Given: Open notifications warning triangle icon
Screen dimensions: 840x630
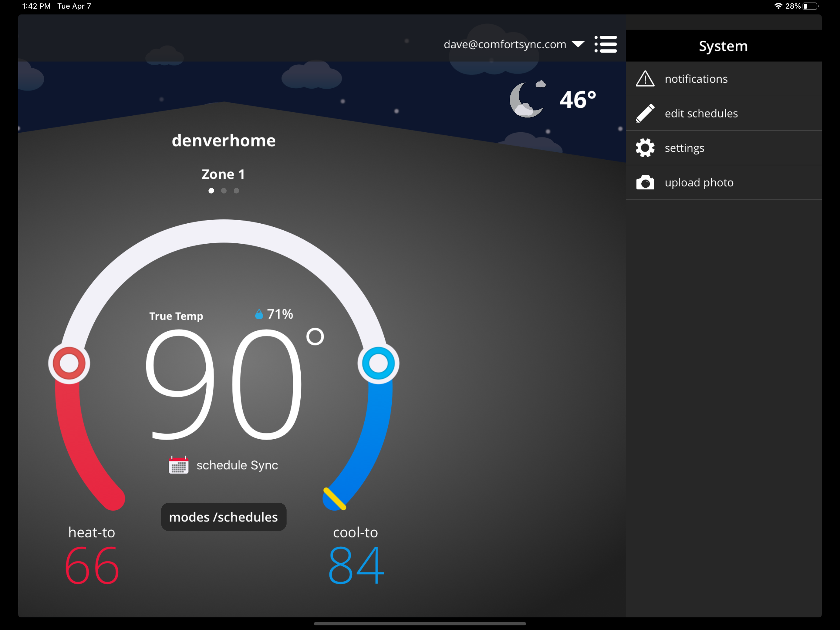Looking at the screenshot, I should [x=645, y=79].
